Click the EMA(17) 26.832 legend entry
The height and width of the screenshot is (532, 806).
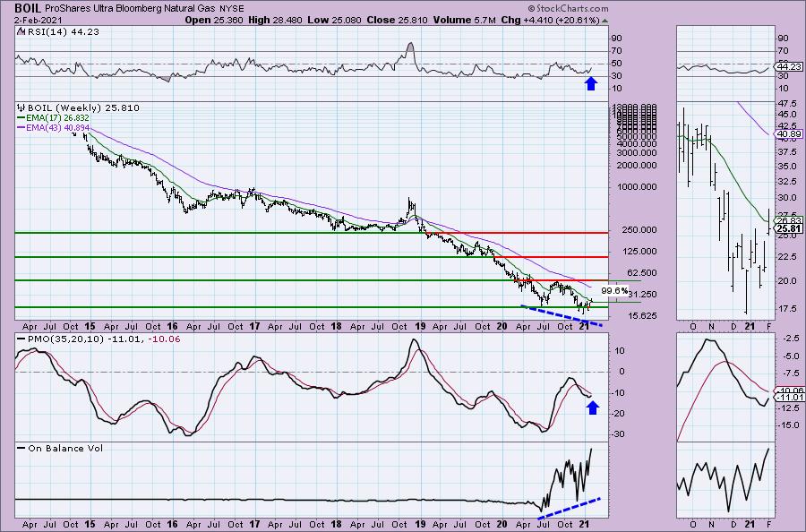tap(57, 117)
